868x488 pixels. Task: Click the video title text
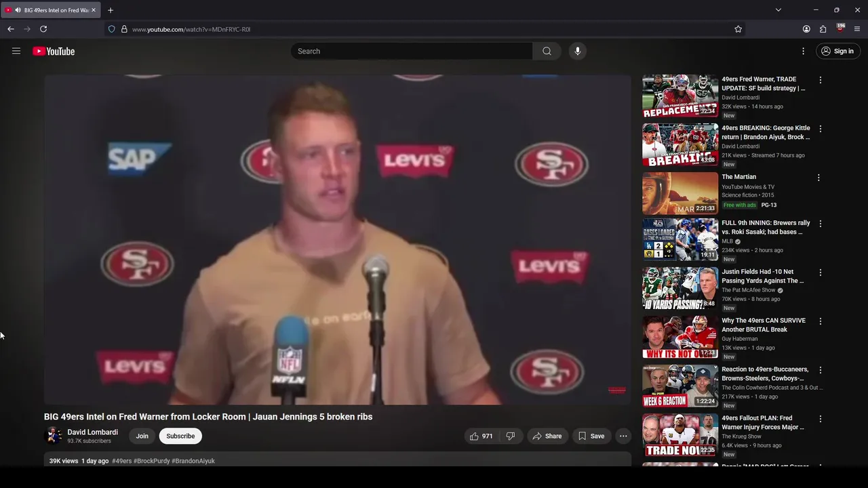pyautogui.click(x=208, y=417)
